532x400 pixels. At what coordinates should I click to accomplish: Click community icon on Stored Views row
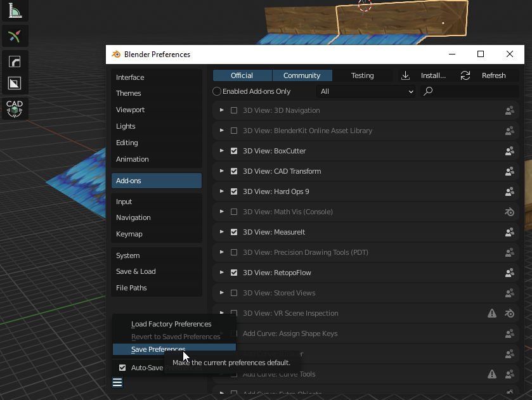pyautogui.click(x=510, y=293)
